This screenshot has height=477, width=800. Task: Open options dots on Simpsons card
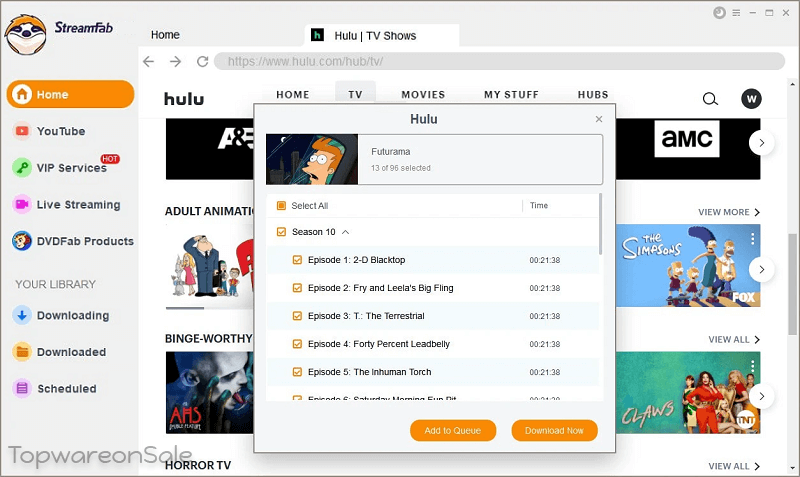[x=752, y=238]
